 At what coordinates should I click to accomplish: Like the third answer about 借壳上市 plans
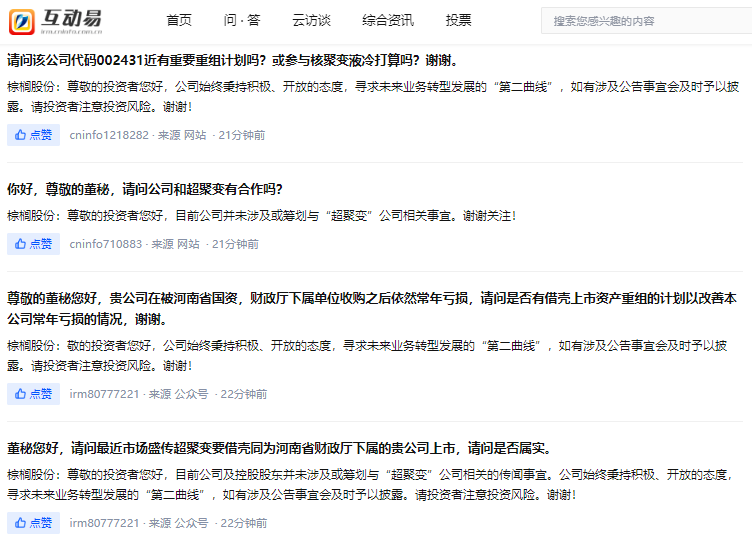pyautogui.click(x=33, y=394)
